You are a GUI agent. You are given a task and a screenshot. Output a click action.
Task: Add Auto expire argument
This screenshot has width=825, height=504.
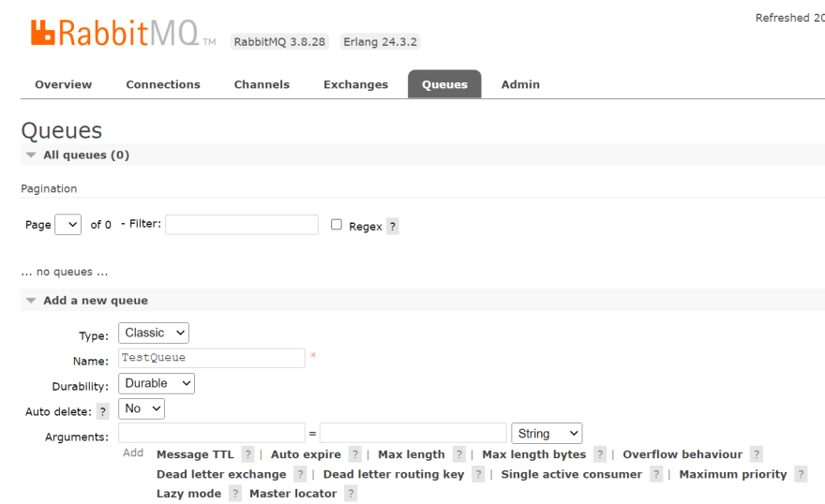point(306,454)
